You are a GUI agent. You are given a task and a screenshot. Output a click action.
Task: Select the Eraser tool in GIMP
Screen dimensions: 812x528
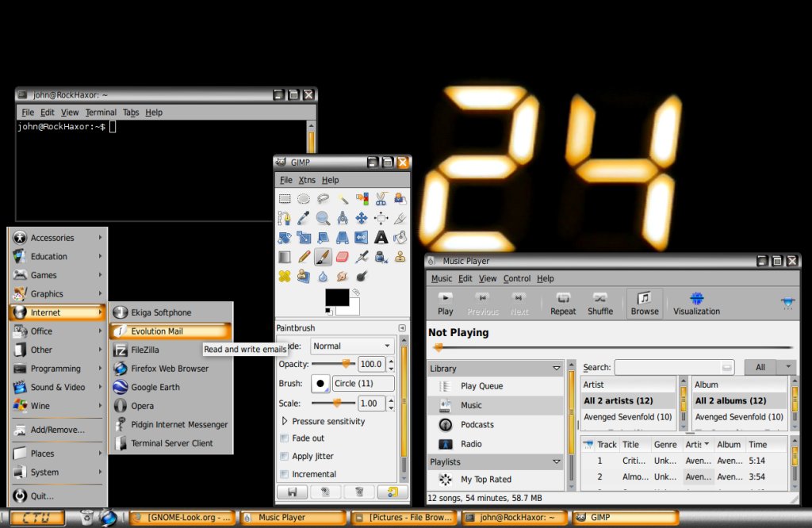[343, 257]
